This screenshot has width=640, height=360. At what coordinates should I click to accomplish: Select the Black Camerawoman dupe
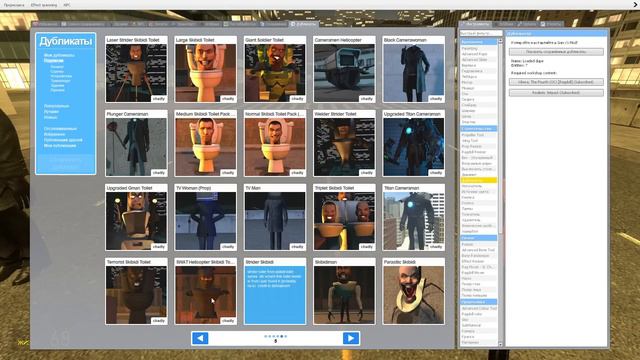(414, 69)
